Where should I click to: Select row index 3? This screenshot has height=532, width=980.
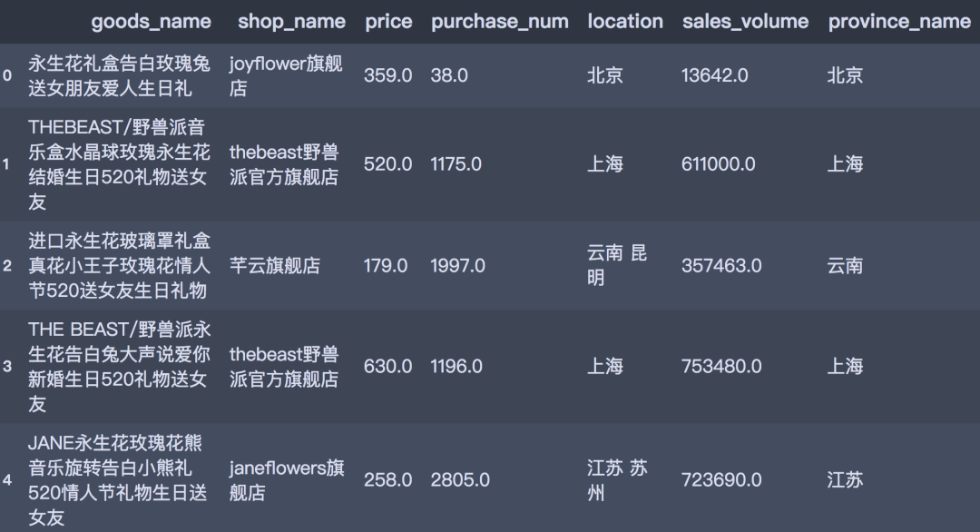point(7,367)
